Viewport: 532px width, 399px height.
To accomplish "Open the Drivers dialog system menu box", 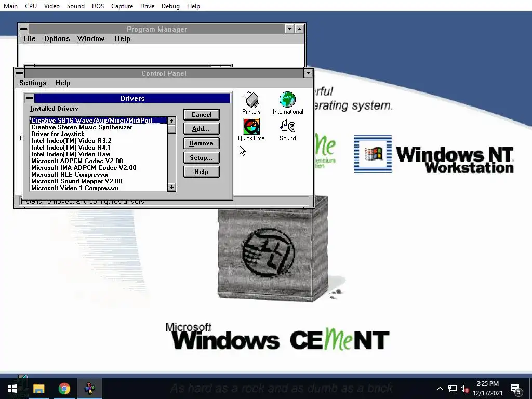I will click(x=30, y=98).
